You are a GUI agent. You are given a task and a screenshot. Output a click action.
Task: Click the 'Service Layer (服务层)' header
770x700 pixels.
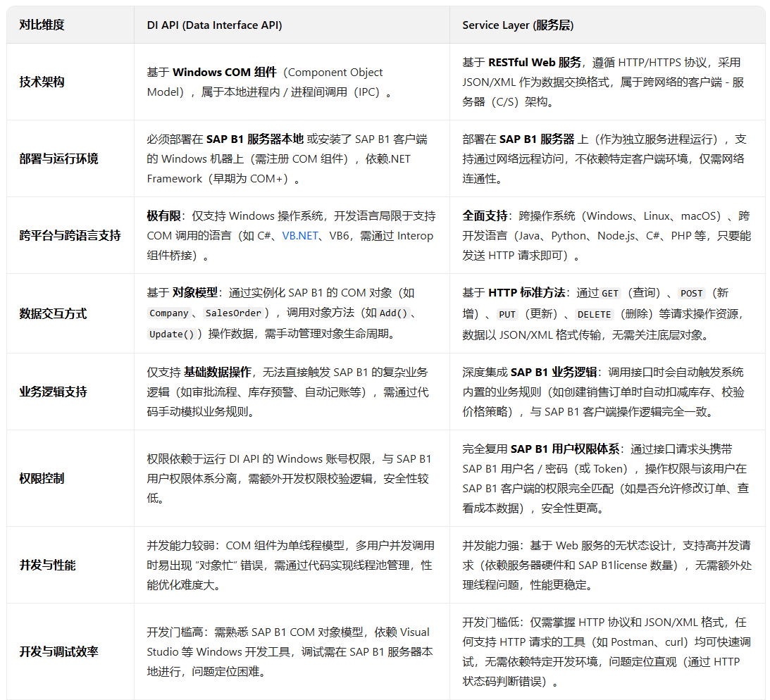pyautogui.click(x=518, y=25)
